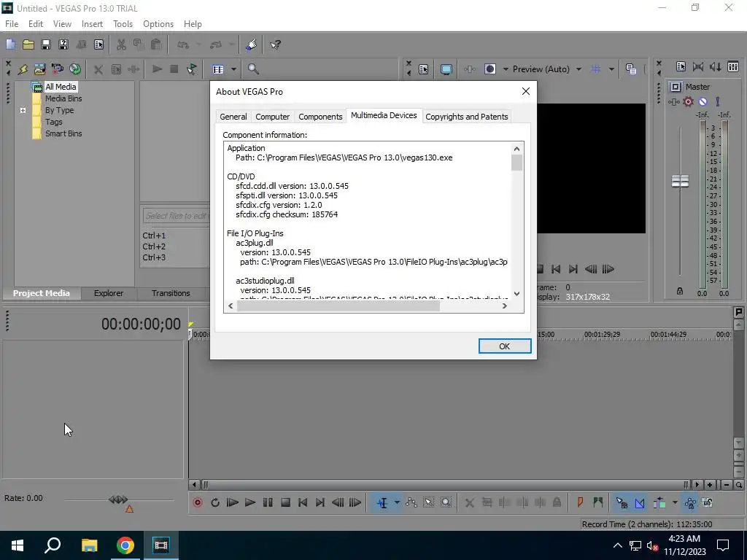Viewport: 747px width, 560px height.
Task: Click the Open folder icon in toolbar
Action: pos(28,44)
